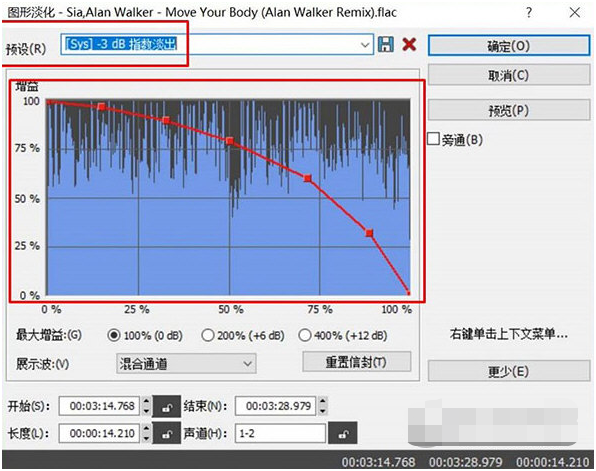The height and width of the screenshot is (471, 596).
Task: Delete the preset with the red X icon
Action: (409, 44)
